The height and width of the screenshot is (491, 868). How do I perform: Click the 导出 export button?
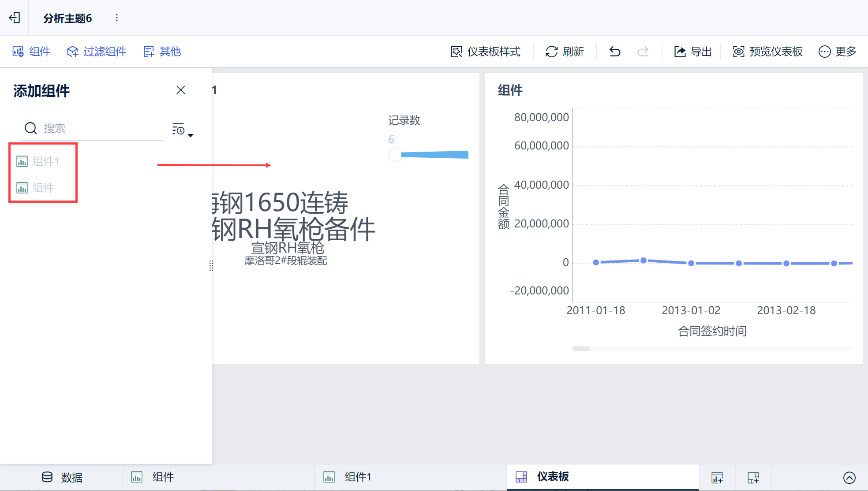pos(692,52)
